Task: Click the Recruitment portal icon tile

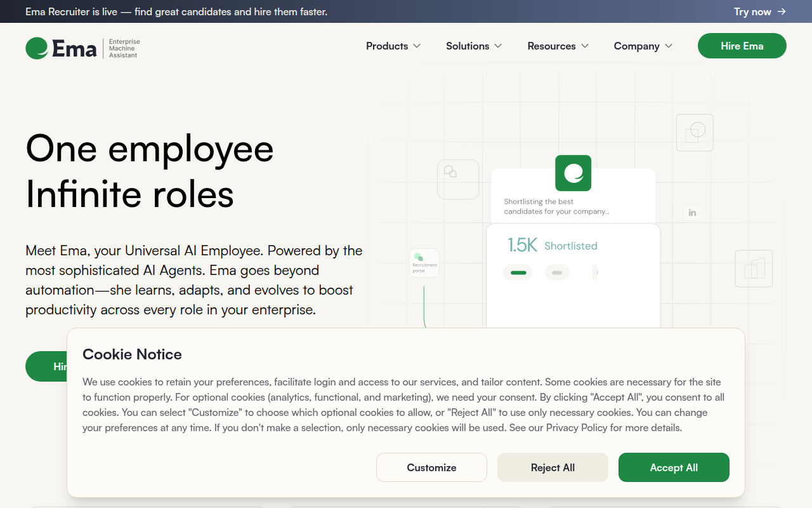Action: [424, 263]
